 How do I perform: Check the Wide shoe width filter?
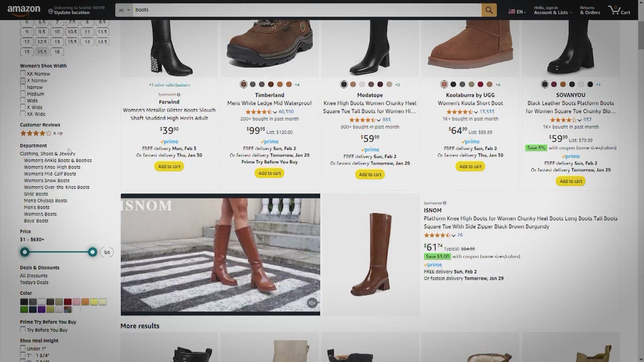point(22,100)
